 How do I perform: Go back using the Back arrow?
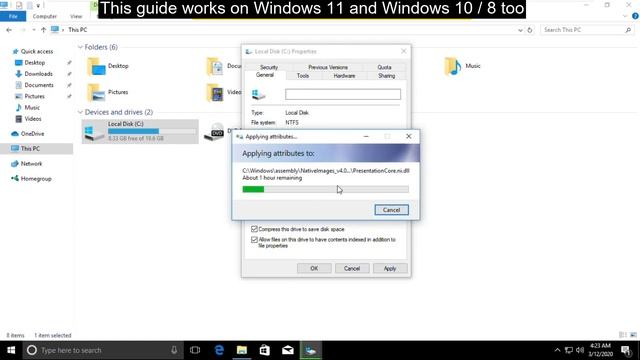pyautogui.click(x=9, y=30)
